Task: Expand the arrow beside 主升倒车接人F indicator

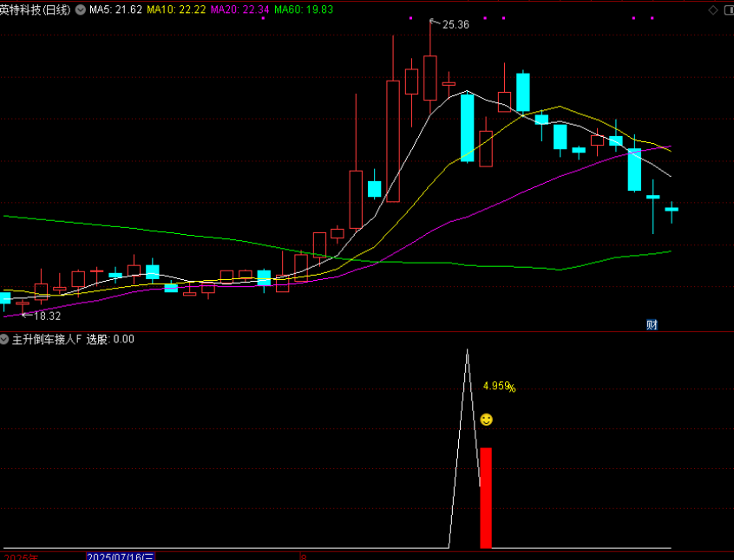Action: coord(5,339)
